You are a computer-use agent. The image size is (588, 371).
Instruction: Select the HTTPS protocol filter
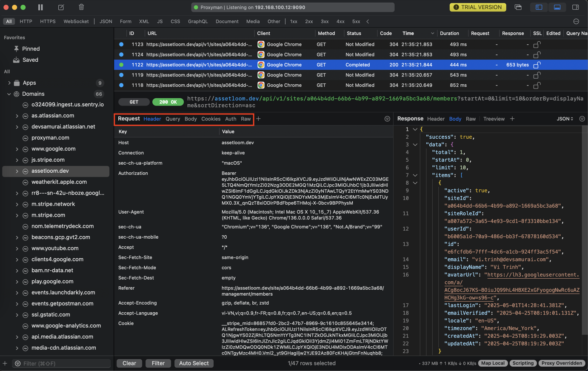tap(48, 21)
